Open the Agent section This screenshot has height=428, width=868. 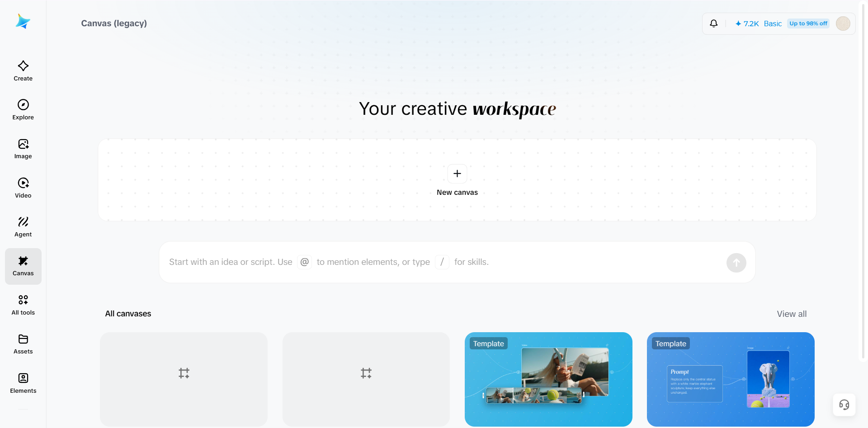pyautogui.click(x=23, y=227)
